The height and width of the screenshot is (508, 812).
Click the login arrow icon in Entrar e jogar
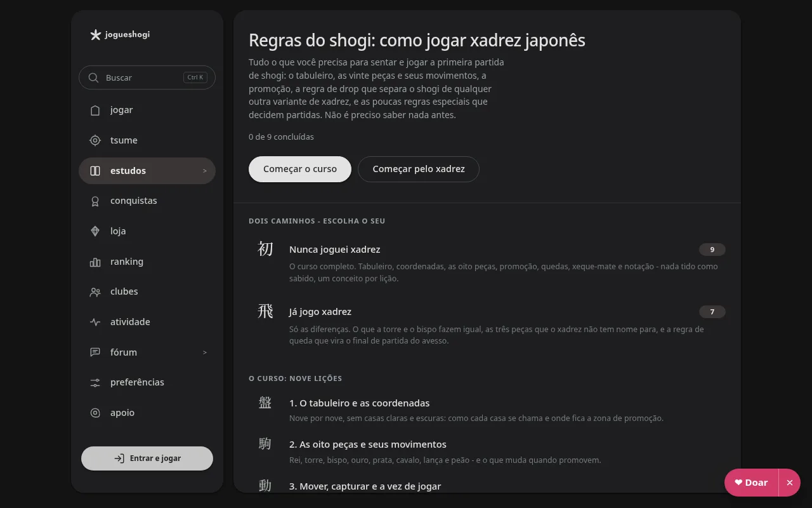[x=119, y=458]
